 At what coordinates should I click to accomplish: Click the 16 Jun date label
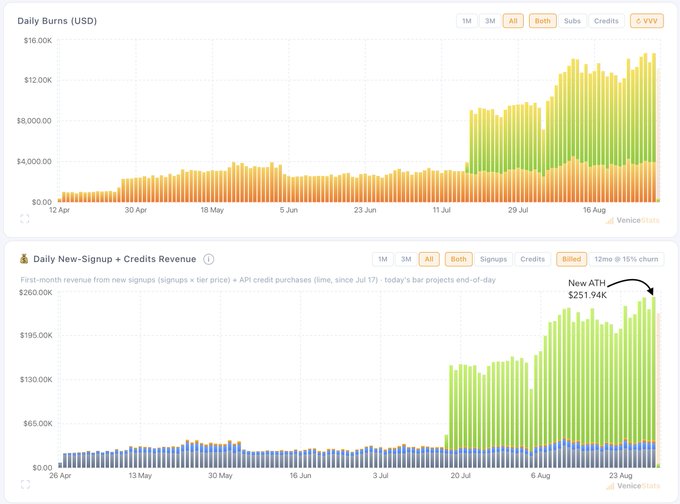(x=301, y=475)
